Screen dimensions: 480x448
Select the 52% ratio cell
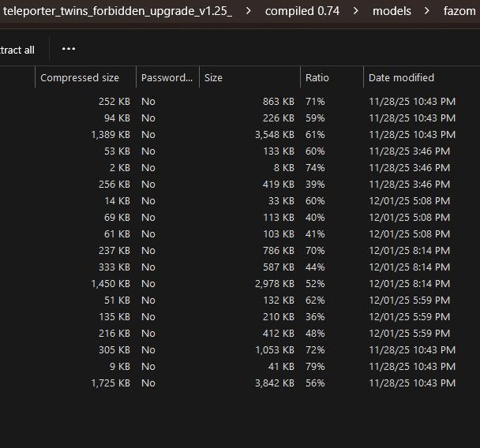(315, 283)
